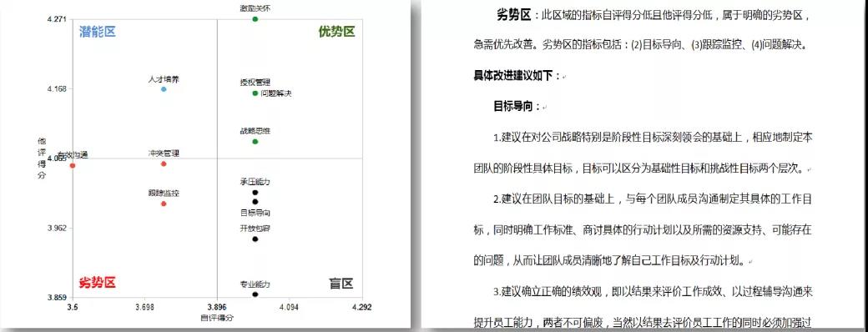
Task: Click the 3.962 y-axis value
Action: point(58,228)
